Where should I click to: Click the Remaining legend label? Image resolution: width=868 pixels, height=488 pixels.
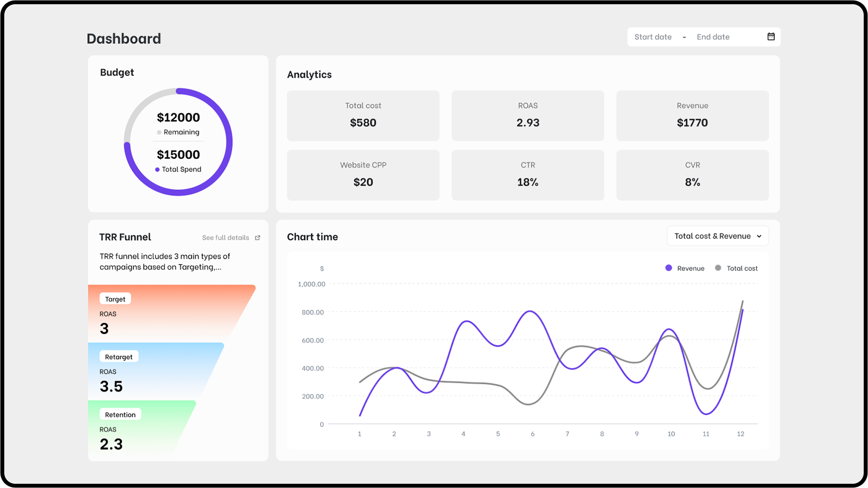point(181,132)
